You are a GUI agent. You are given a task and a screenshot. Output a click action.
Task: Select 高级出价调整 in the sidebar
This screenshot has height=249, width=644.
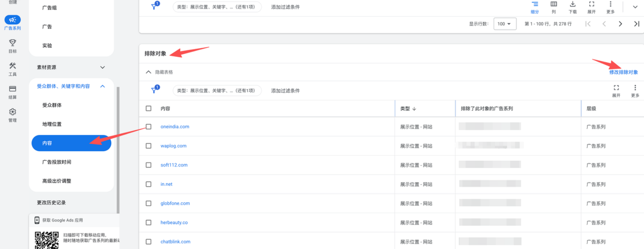tap(57, 181)
